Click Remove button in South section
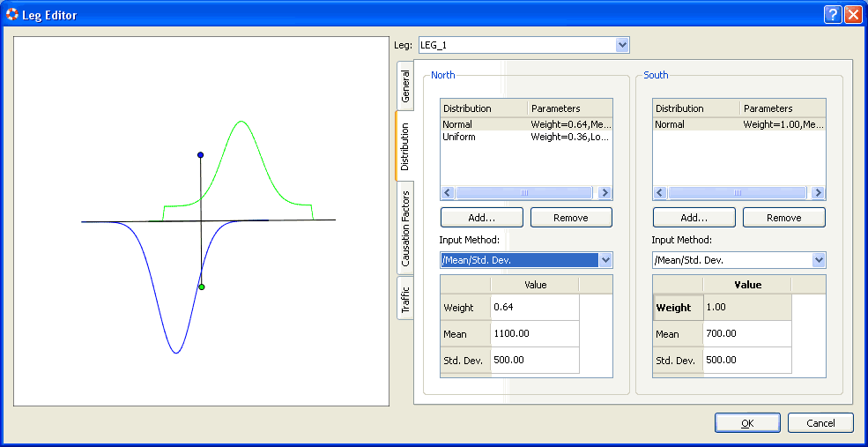This screenshot has width=868, height=447. coord(783,218)
